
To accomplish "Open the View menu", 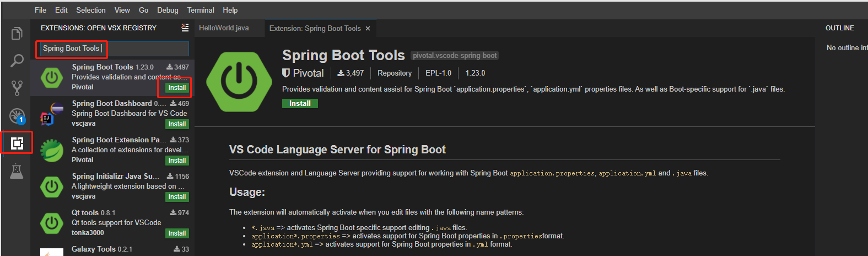I will click(122, 10).
